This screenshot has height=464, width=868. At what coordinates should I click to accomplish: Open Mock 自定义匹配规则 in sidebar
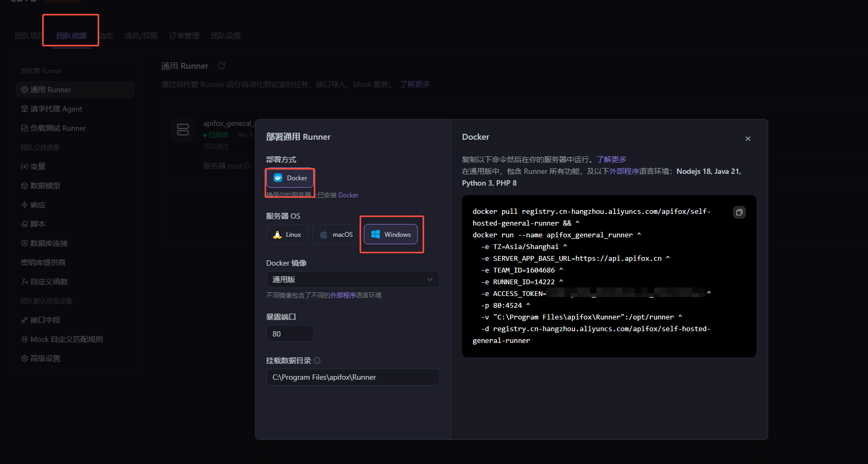(75, 339)
